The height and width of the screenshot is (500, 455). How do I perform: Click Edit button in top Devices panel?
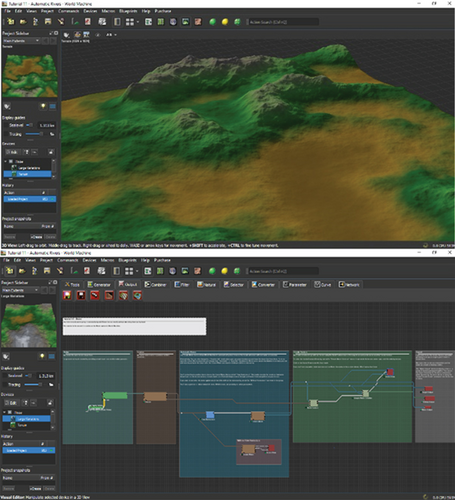pyautogui.click(x=12, y=152)
